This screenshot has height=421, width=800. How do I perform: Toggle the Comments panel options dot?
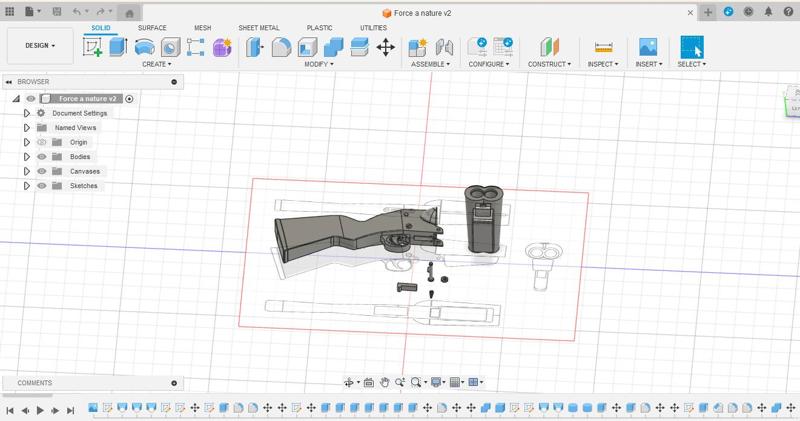click(174, 383)
